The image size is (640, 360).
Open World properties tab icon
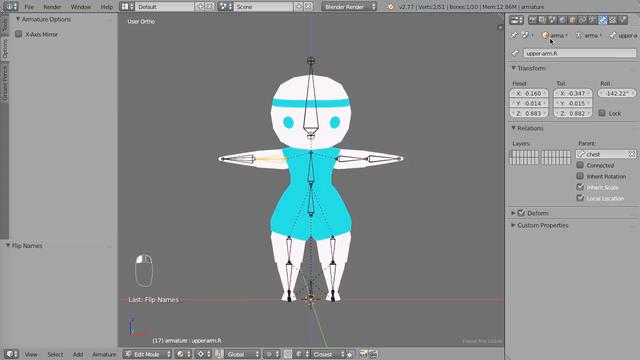[x=562, y=20]
